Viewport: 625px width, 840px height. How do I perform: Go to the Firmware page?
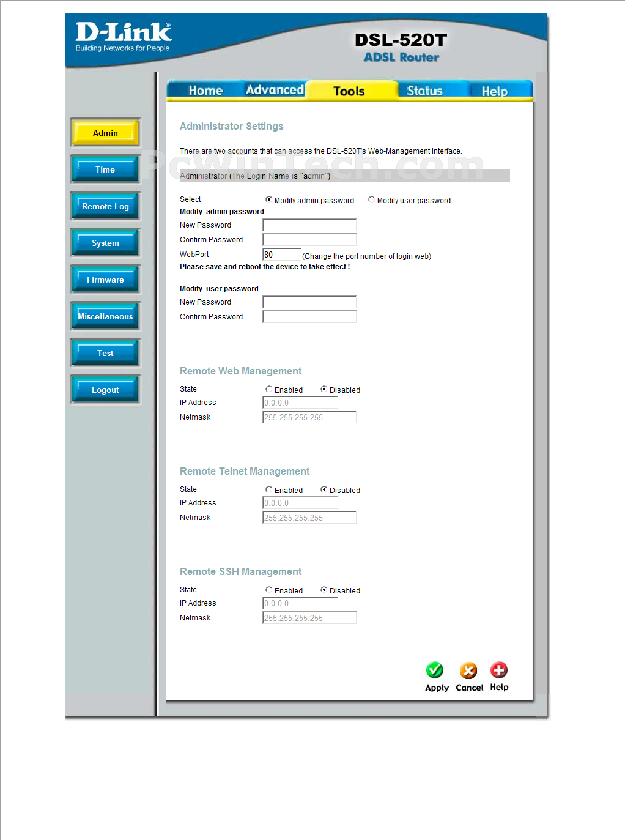point(105,280)
